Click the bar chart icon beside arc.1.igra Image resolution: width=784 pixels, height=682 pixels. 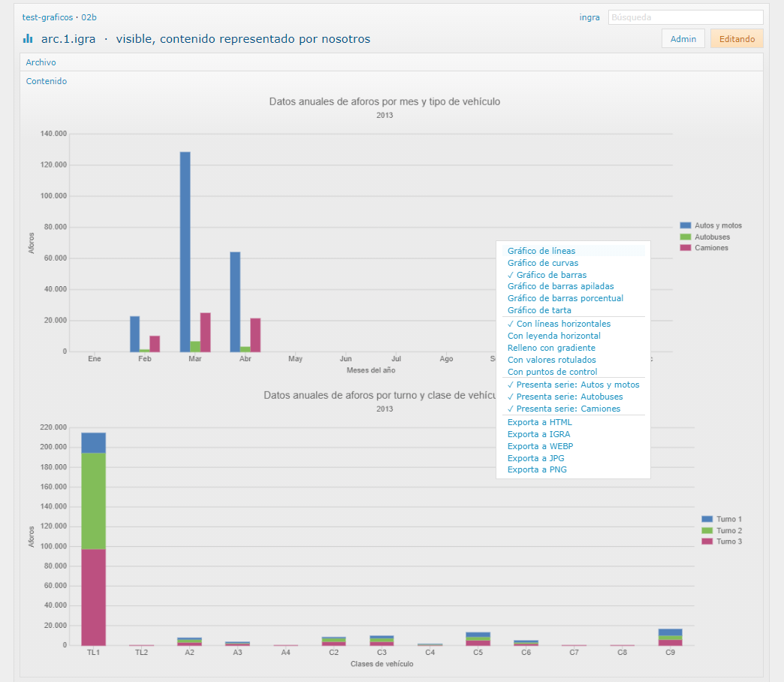tap(28, 38)
